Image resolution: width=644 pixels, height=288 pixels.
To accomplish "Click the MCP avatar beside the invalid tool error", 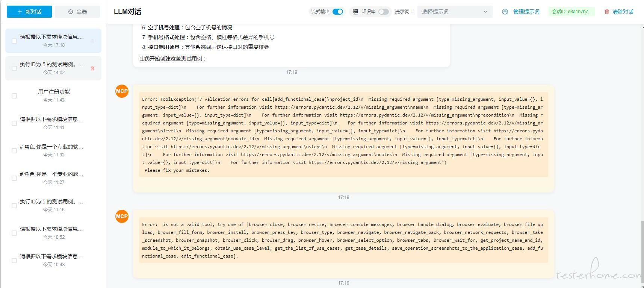I will (122, 216).
